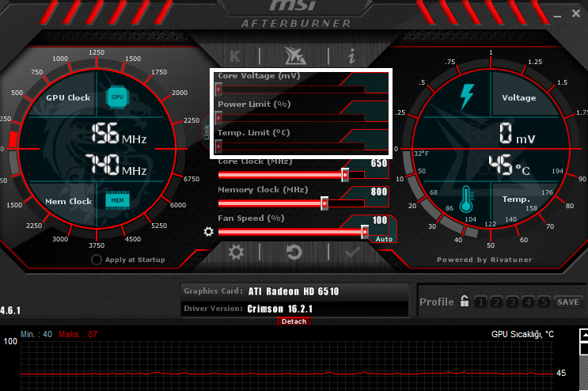The height and width of the screenshot is (391, 588).
Task: Click the version number 4.6.1
Action: [10, 310]
